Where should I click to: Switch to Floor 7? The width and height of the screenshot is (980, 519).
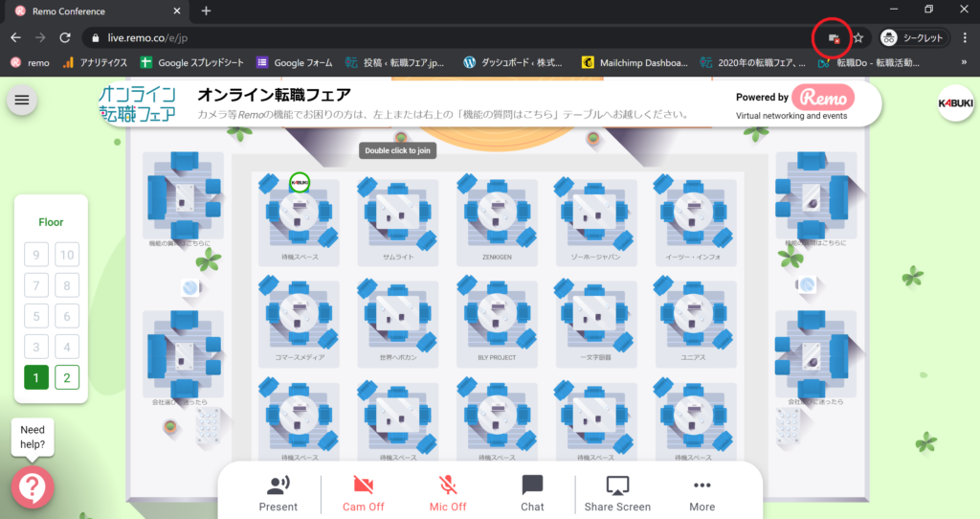pos(36,285)
